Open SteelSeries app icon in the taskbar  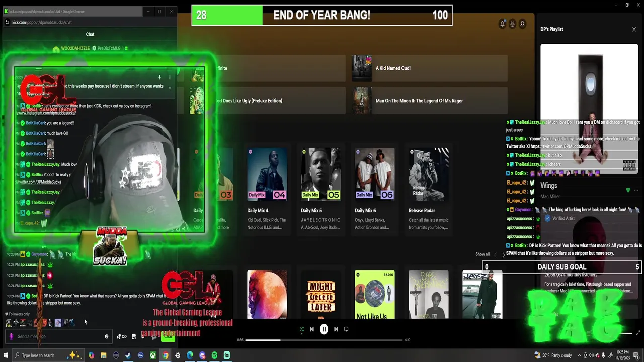click(178, 355)
